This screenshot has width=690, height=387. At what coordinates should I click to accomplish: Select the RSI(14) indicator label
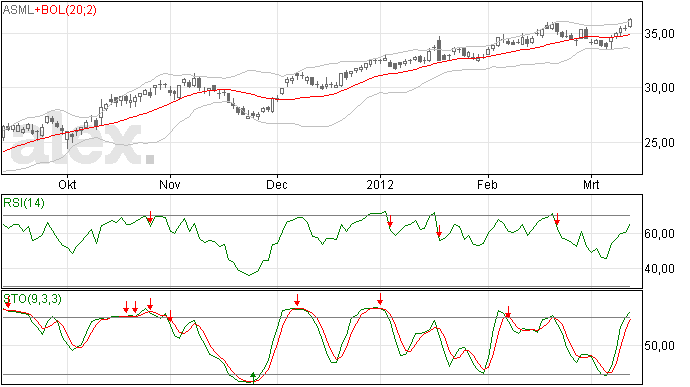24,203
